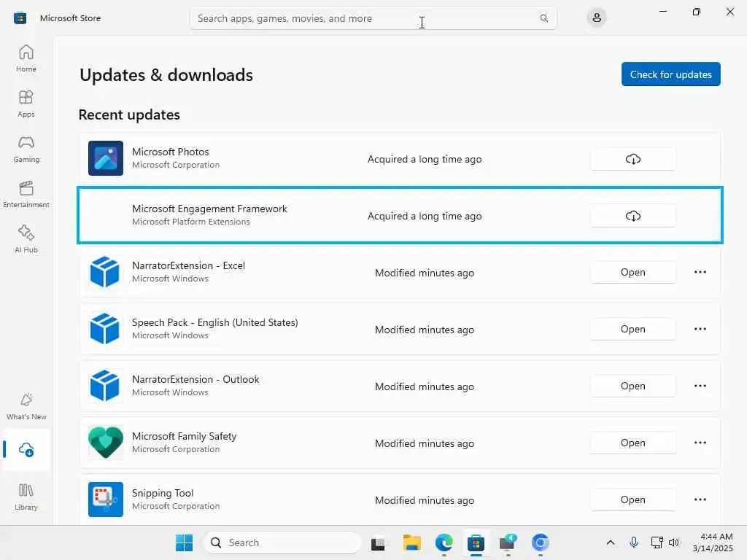Open the Library section

click(26, 497)
